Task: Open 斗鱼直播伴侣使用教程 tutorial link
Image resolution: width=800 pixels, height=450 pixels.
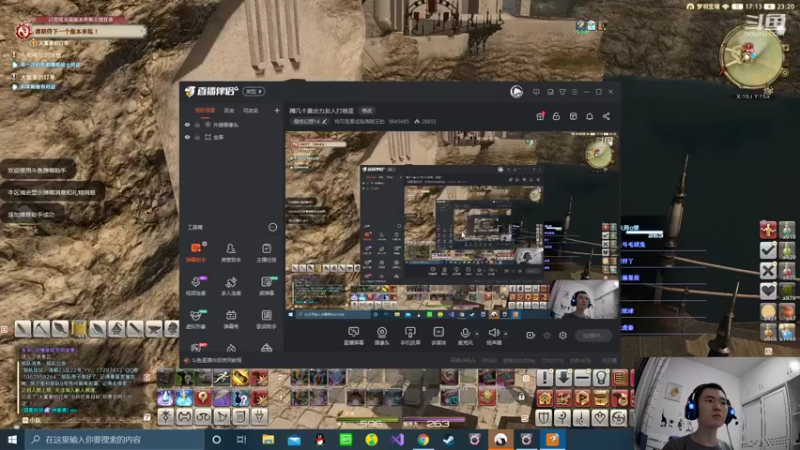Action: (217, 360)
